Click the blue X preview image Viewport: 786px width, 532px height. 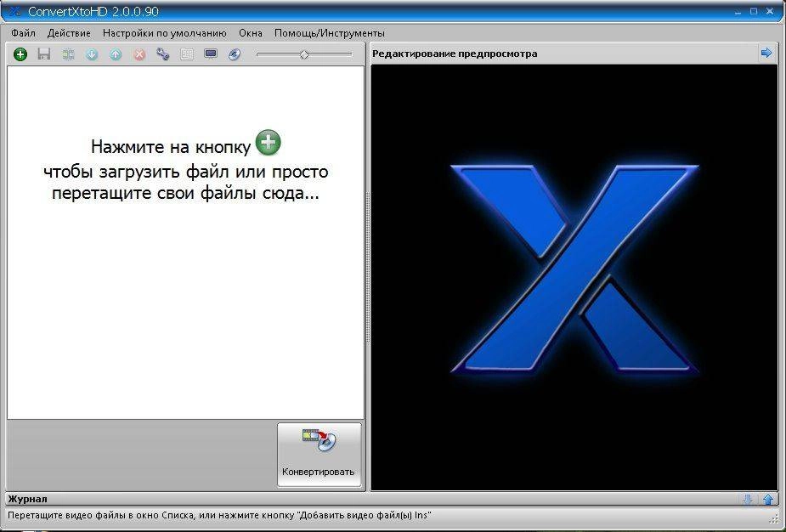click(x=575, y=269)
